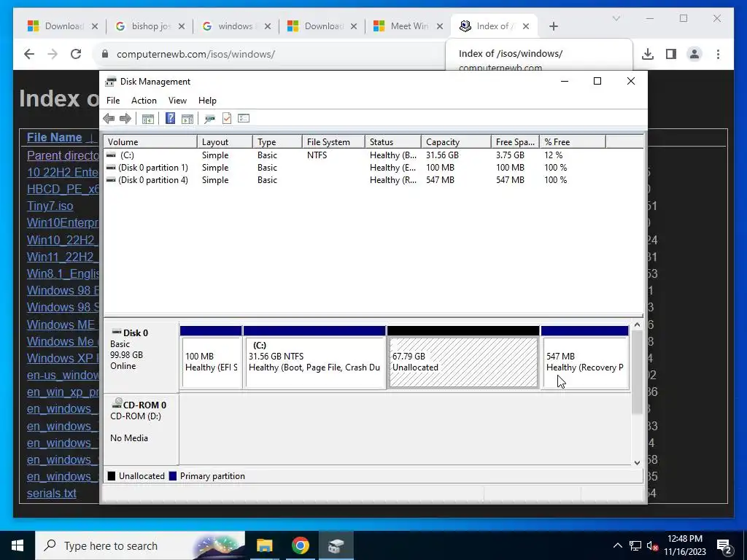
Task: Sort by the Volume column header
Action: pyautogui.click(x=150, y=142)
